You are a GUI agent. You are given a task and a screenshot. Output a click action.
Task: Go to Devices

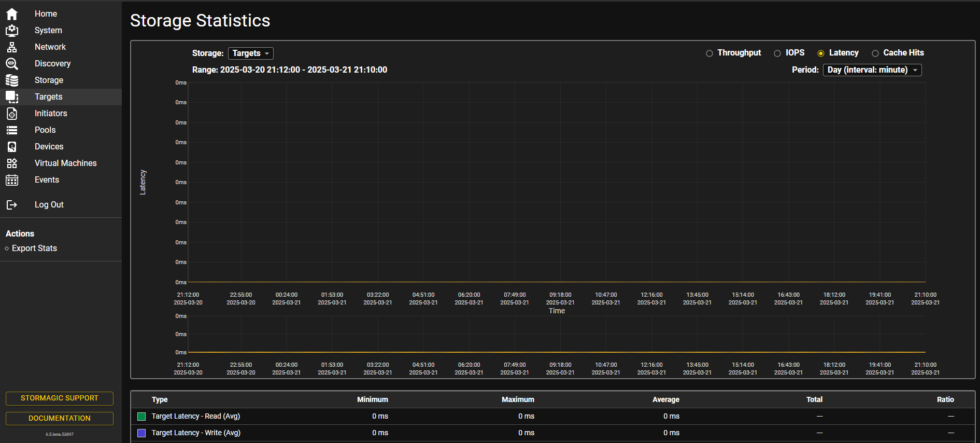(x=49, y=147)
